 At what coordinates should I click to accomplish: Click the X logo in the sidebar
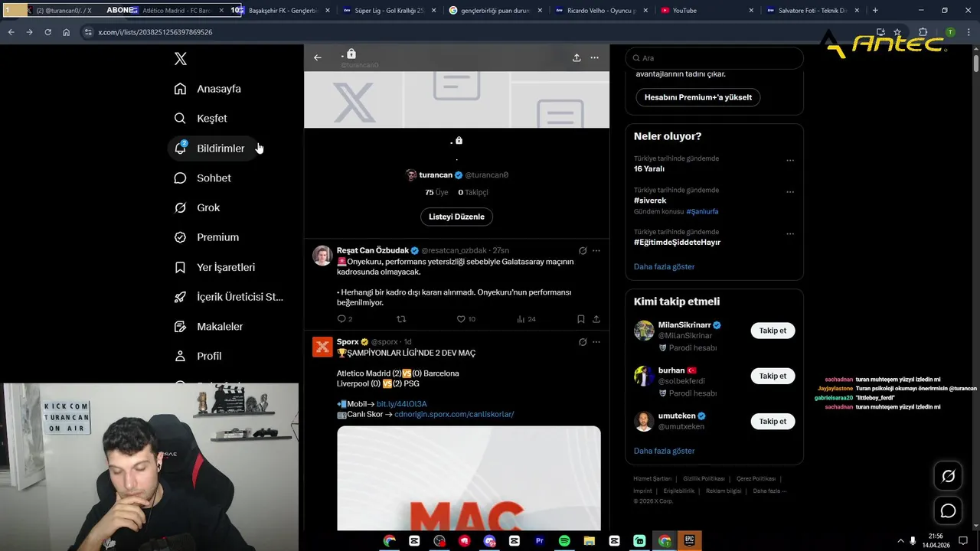[180, 59]
